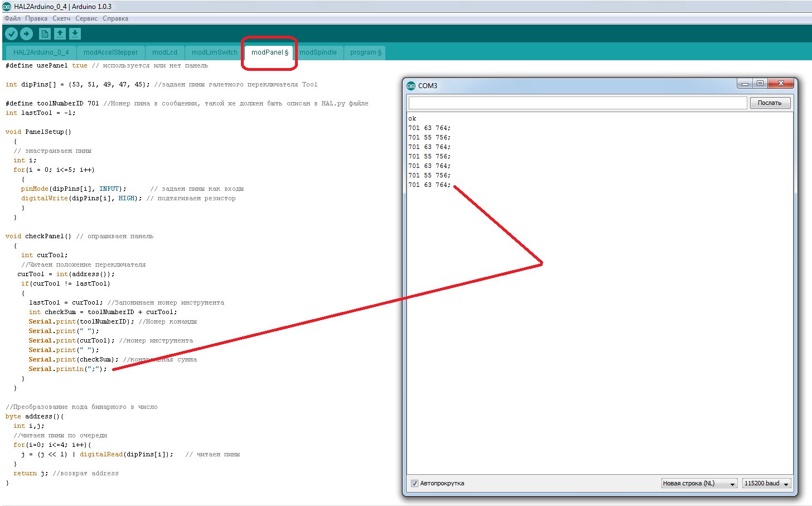Maximize the COM3 serial monitor window
This screenshot has width=812, height=506.
[760, 84]
